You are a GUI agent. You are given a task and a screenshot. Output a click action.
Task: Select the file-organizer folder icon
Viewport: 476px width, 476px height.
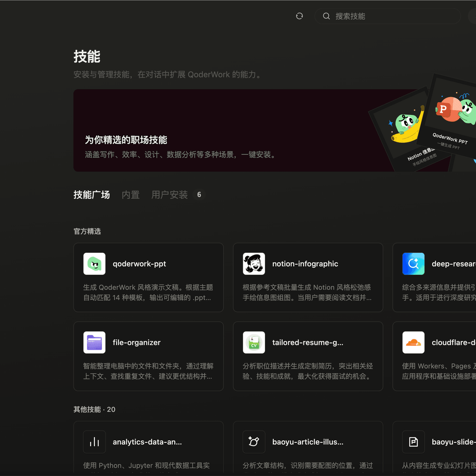[x=94, y=343]
